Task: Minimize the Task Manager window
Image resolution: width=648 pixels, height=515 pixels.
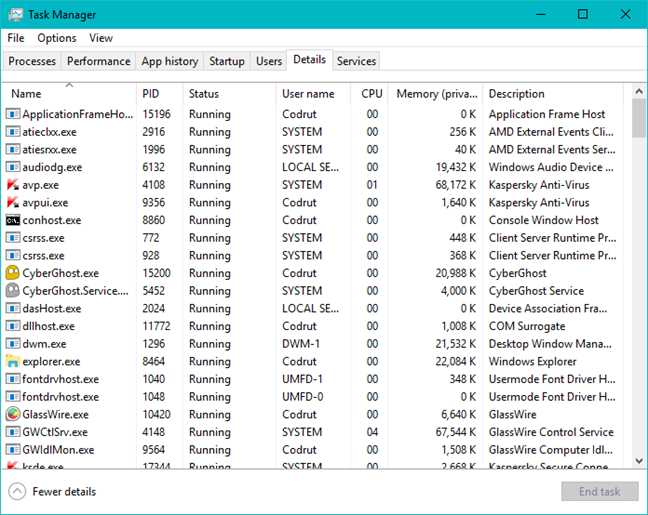Action: [x=541, y=14]
